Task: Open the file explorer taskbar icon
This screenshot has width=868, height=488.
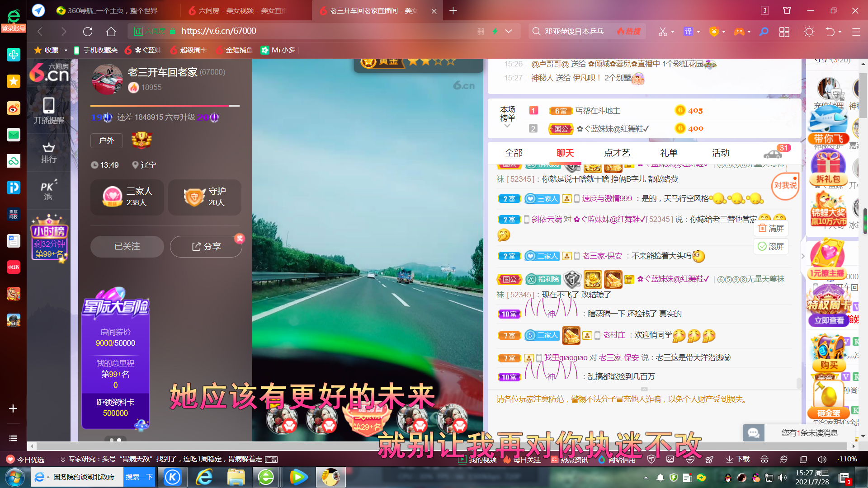Action: (236, 477)
